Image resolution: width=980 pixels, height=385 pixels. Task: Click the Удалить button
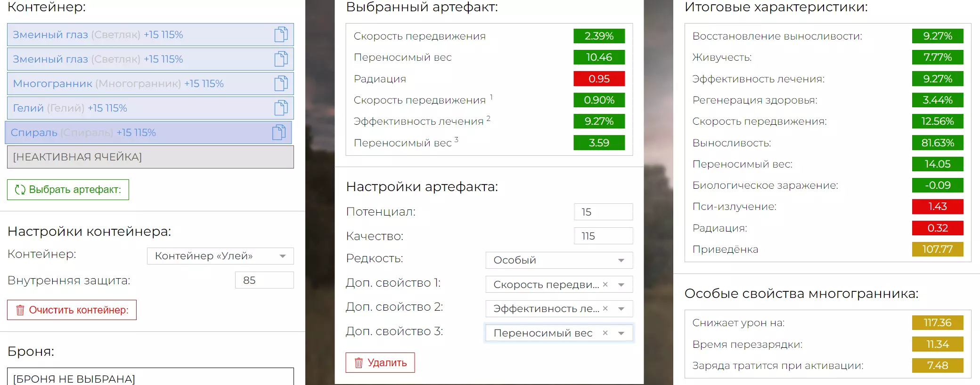[380, 362]
